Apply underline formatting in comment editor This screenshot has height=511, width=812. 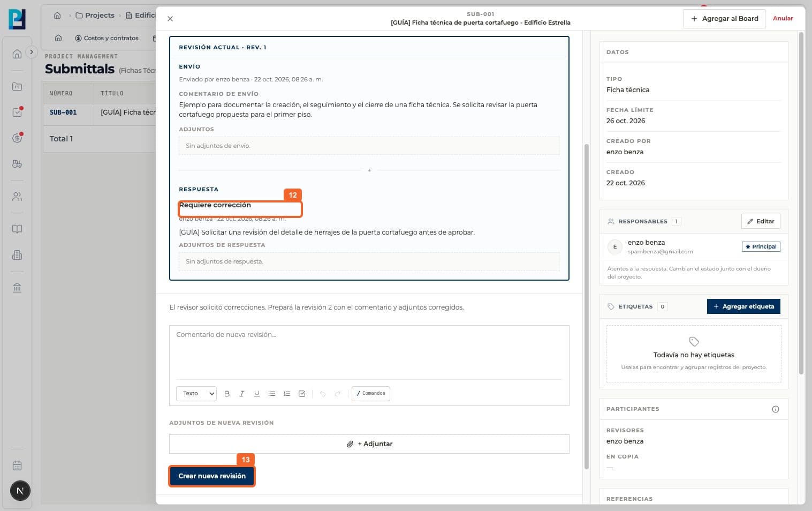(257, 394)
